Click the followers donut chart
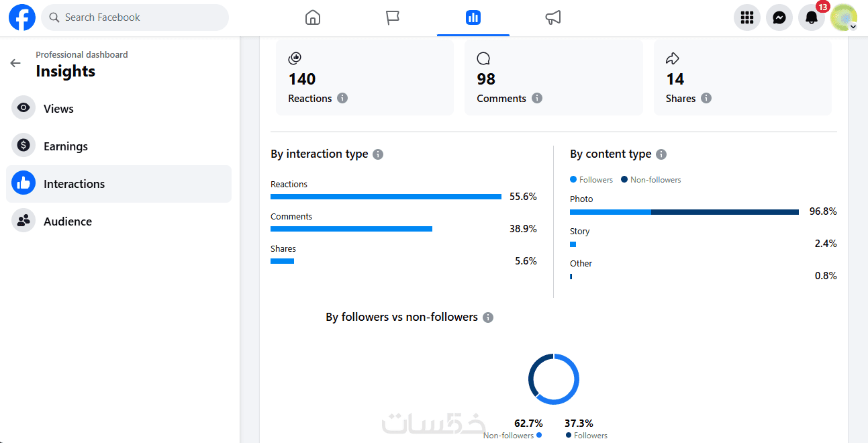This screenshot has height=443, width=868. pos(553,379)
